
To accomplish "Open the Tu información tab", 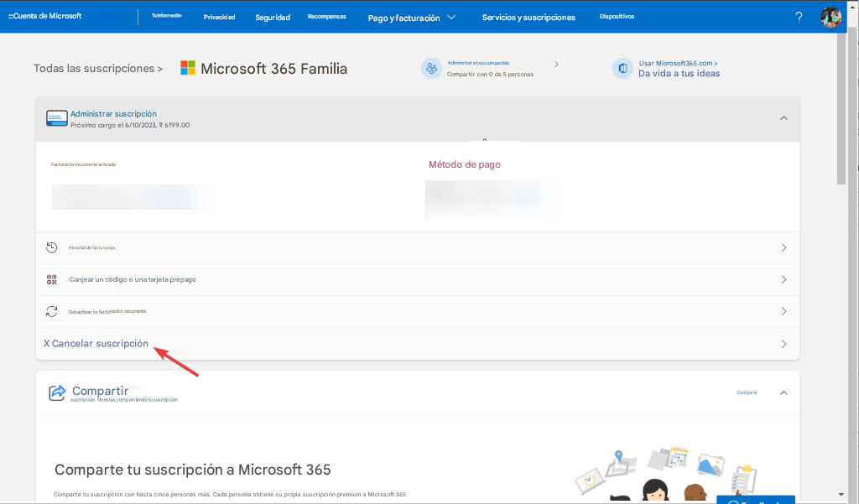I will 167,15.
